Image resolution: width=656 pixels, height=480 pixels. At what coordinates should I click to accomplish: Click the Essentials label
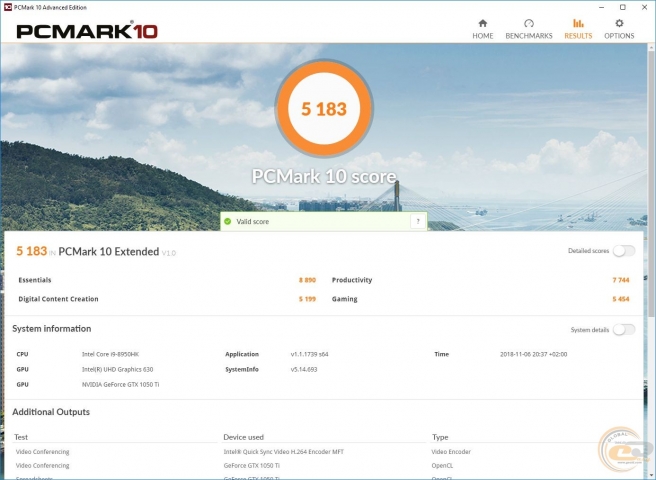35,280
